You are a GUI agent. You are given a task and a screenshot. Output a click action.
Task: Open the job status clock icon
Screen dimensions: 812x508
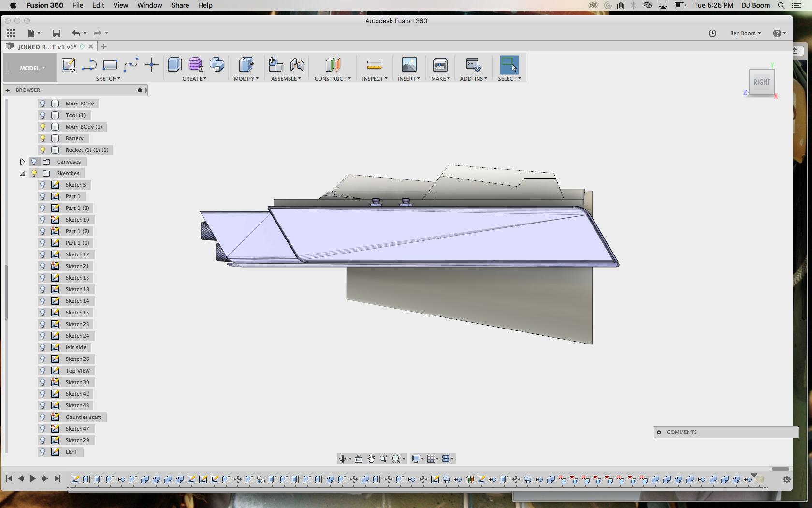[712, 33]
